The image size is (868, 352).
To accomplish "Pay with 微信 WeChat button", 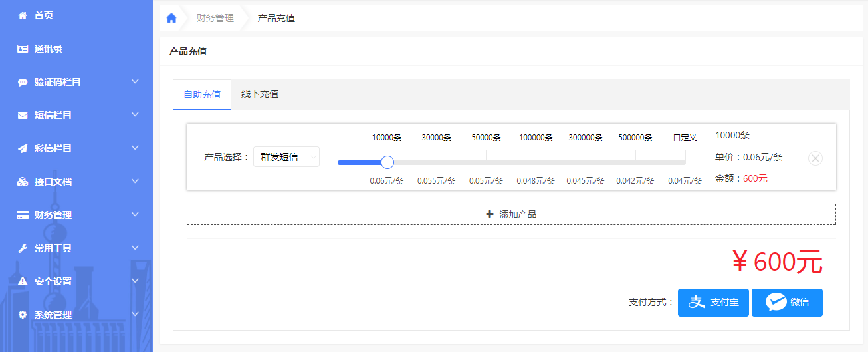I will tap(787, 303).
